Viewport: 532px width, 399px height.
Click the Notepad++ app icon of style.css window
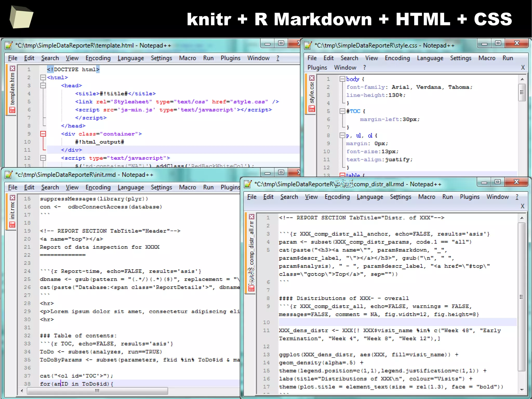[308, 45]
